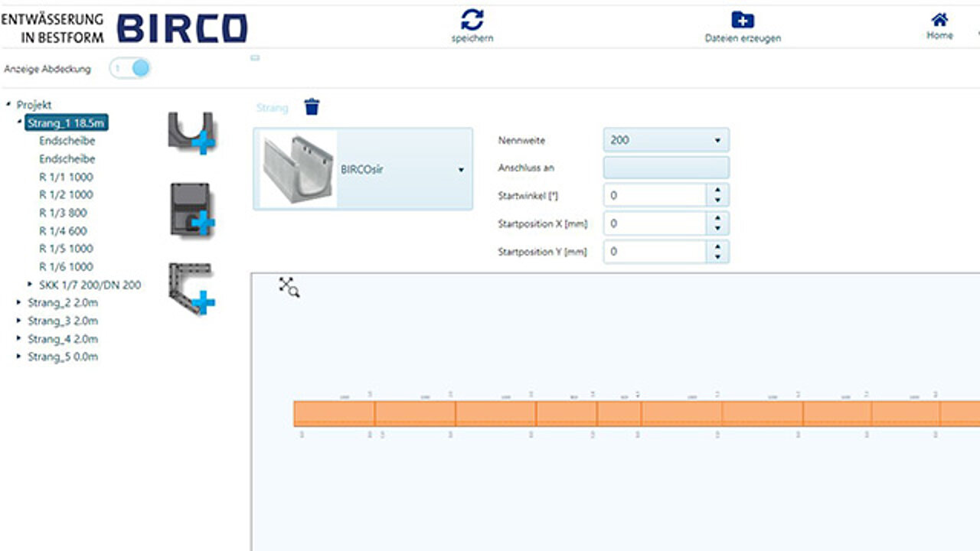
Task: Add an angled corner channel icon
Action: 191,289
